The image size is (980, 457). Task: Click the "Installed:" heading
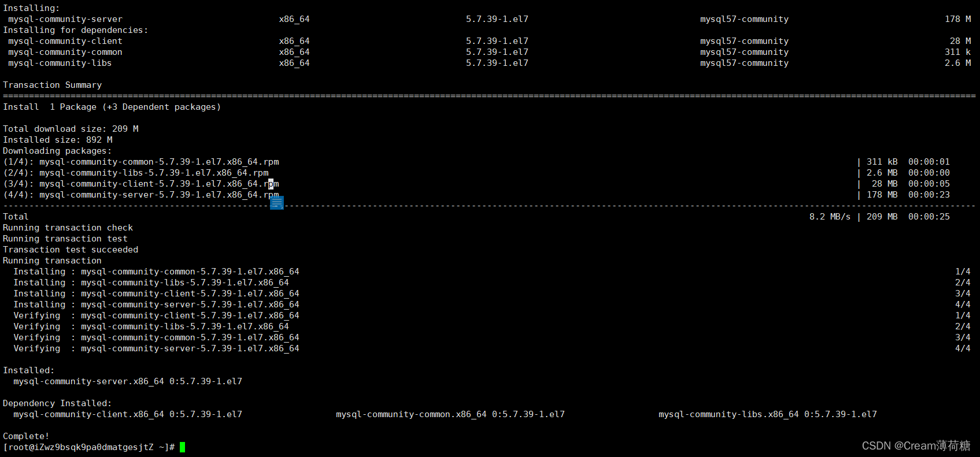point(28,370)
